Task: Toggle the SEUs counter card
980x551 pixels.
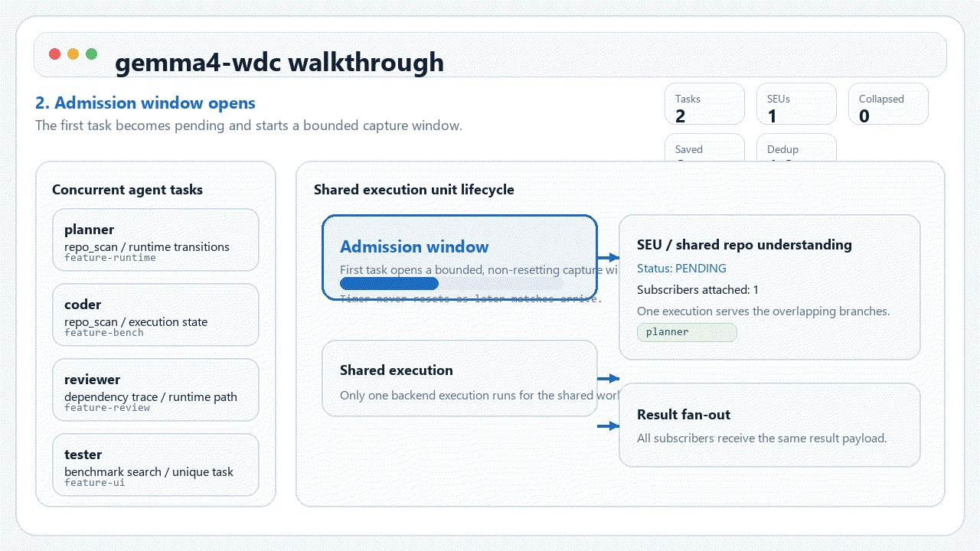Action: tap(796, 103)
